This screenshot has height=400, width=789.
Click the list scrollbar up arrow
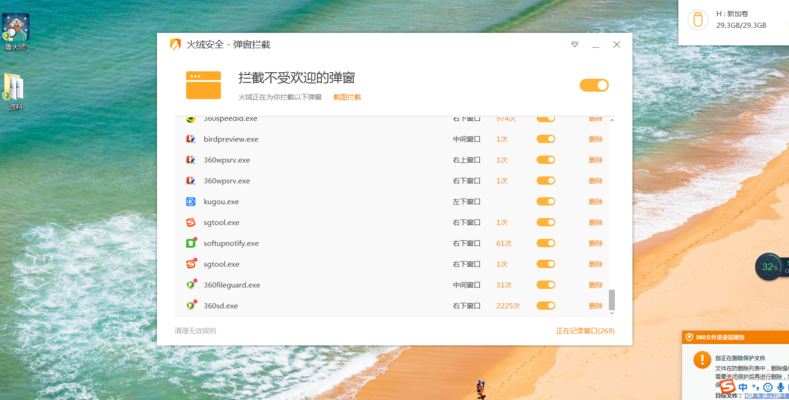(x=612, y=120)
